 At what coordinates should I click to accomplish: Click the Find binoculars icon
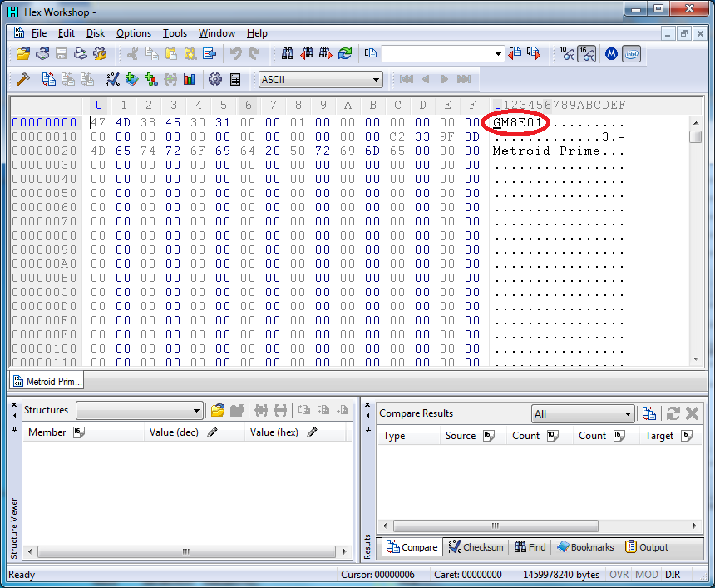click(288, 53)
